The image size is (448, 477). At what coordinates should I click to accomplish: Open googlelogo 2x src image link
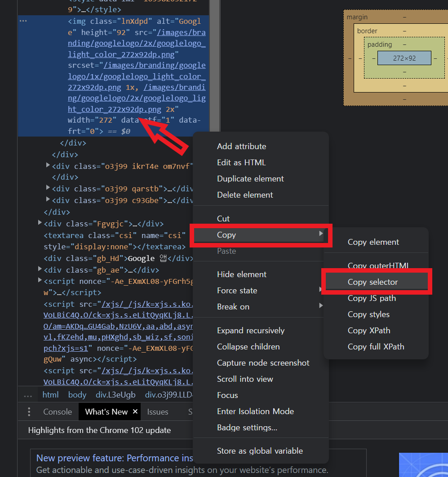click(137, 44)
